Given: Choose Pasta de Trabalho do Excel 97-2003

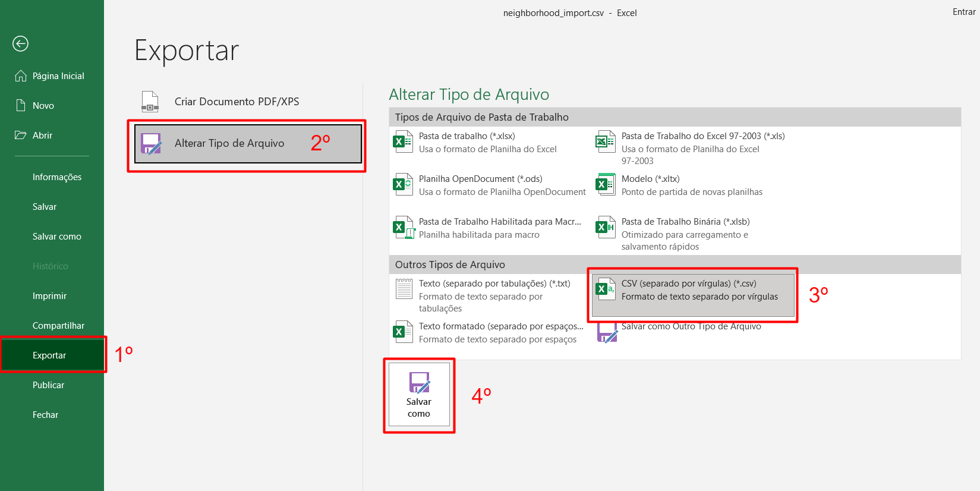Looking at the screenshot, I should coord(693,148).
